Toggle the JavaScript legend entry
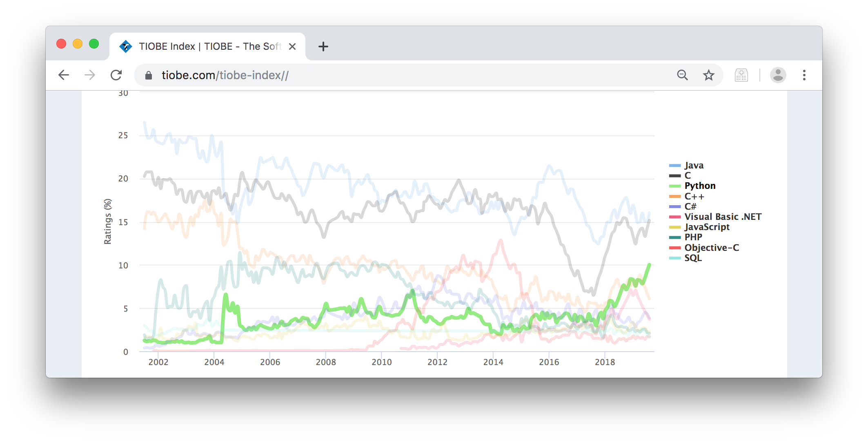Screen dimensions: 868x443 pos(699,227)
